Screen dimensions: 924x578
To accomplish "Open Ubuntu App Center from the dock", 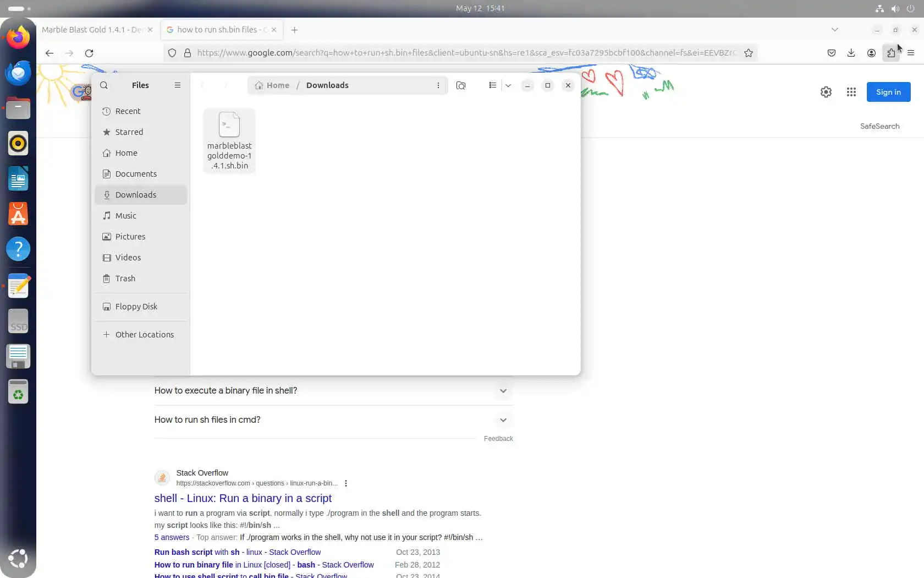I will pyautogui.click(x=18, y=214).
